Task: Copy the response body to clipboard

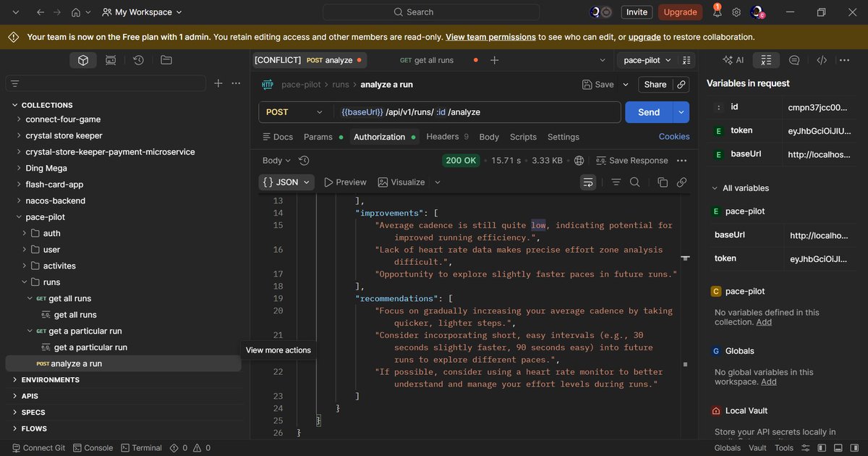Action: click(663, 182)
